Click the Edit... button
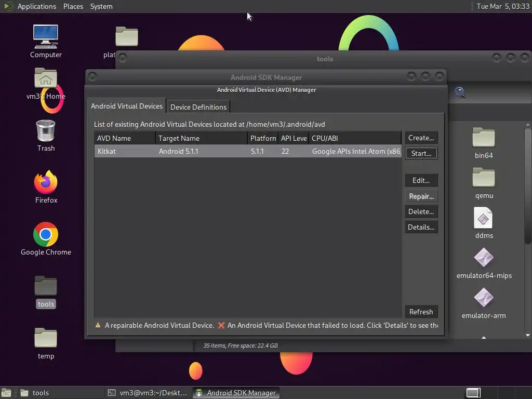Viewport: 532px width, 399px height. 421,180
